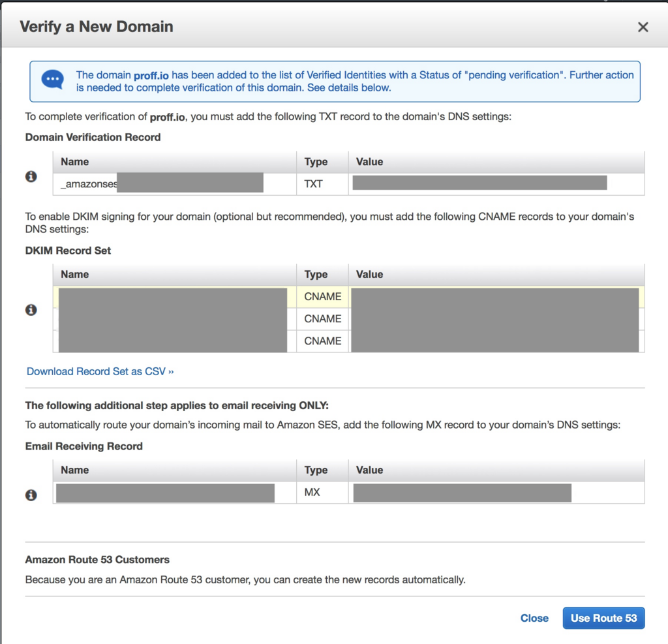Viewport: 668px width, 644px height.
Task: Select the highlighted first CNAME row
Action: [348, 297]
